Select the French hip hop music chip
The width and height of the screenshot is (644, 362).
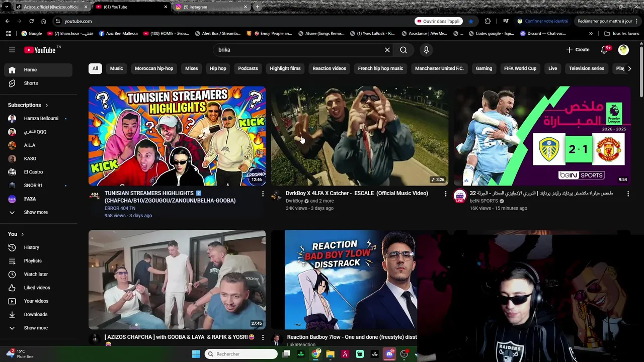coord(380,68)
